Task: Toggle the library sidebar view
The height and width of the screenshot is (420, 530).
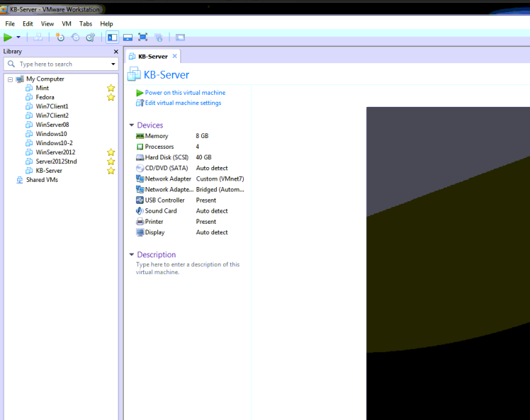Action: point(112,37)
